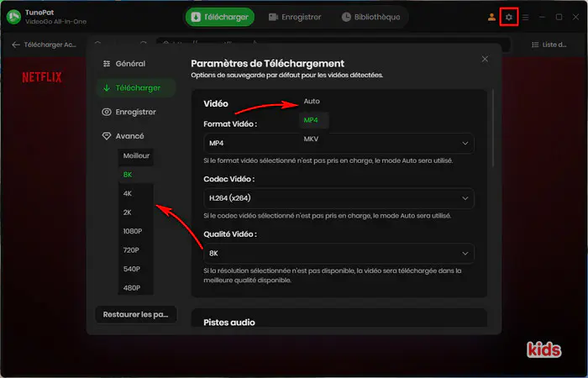The width and height of the screenshot is (588, 378).
Task: Close the settings dialog with X
Action: coord(485,59)
